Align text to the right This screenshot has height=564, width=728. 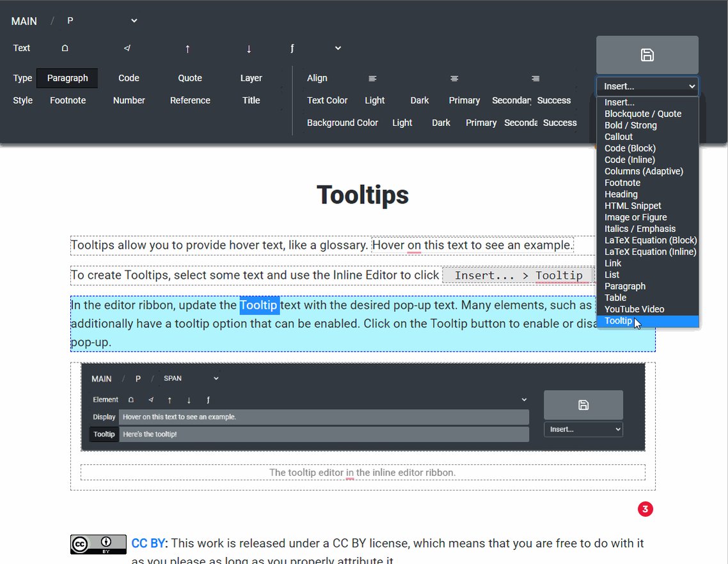coord(535,79)
